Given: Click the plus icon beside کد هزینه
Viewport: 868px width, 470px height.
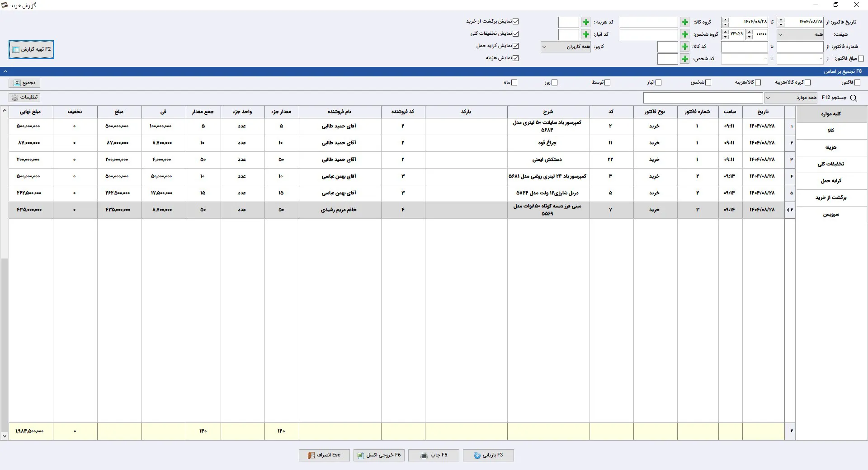Looking at the screenshot, I should [x=586, y=22].
